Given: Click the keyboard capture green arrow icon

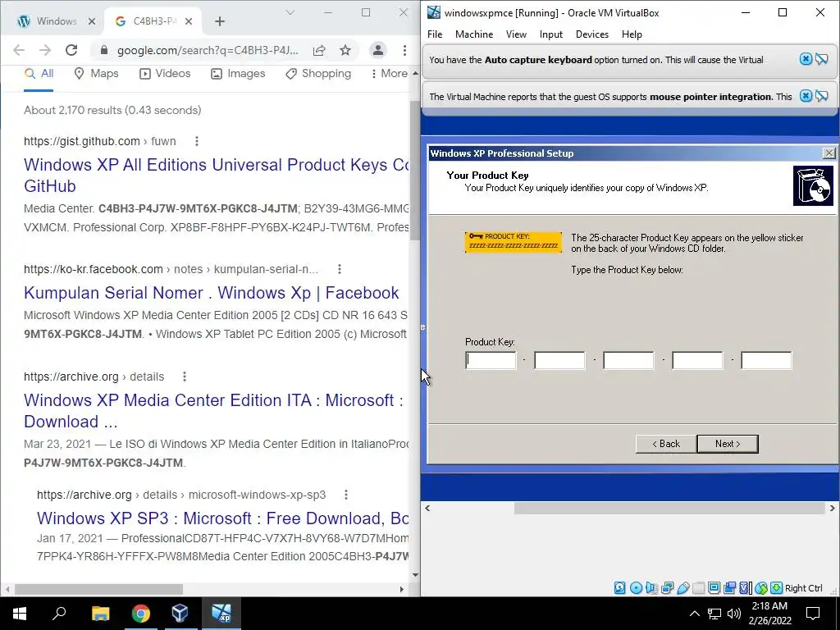Looking at the screenshot, I should click(x=776, y=588).
